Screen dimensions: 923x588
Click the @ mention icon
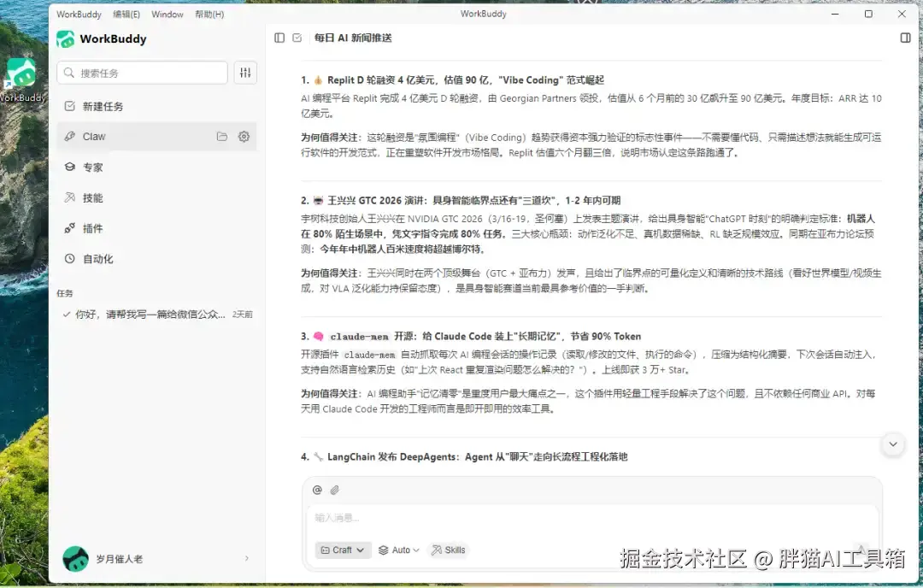(317, 490)
